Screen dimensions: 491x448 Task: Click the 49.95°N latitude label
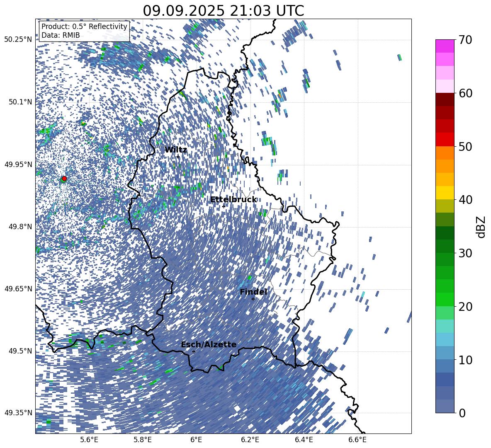point(18,165)
